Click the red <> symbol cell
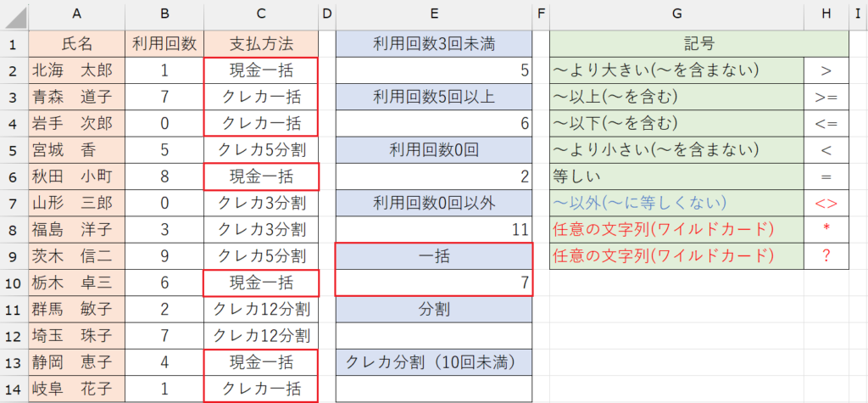The height and width of the screenshot is (403, 868). tap(826, 203)
